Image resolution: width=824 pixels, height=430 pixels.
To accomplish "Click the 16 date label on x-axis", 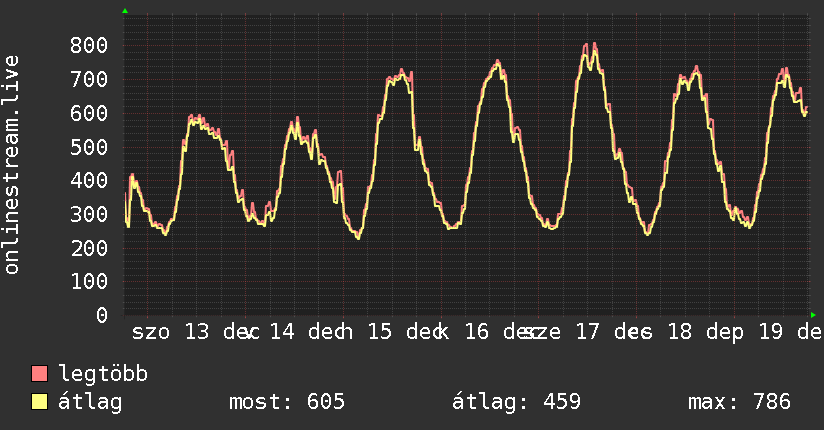I will point(477,332).
